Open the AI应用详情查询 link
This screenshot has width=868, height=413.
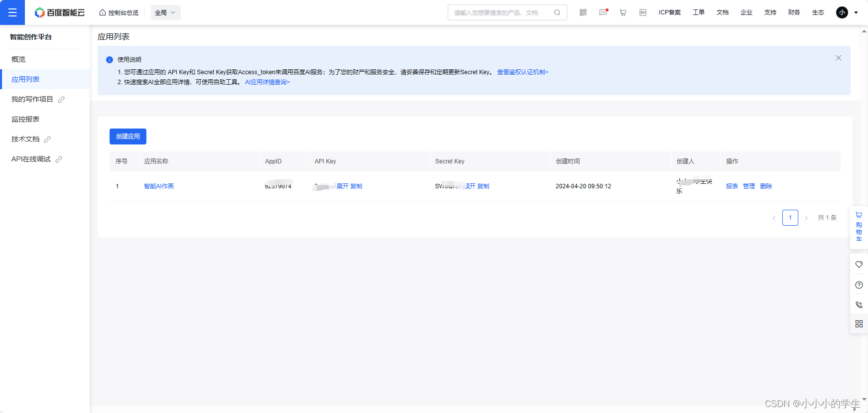[x=267, y=82]
